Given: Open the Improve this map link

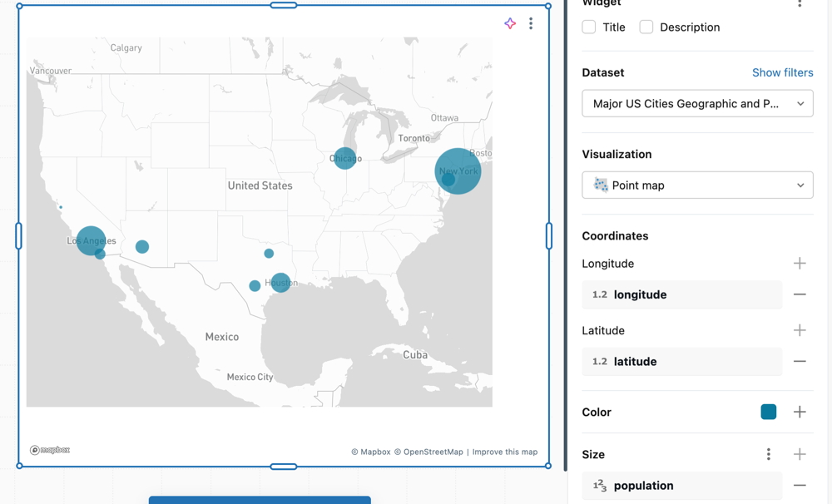Looking at the screenshot, I should (505, 452).
